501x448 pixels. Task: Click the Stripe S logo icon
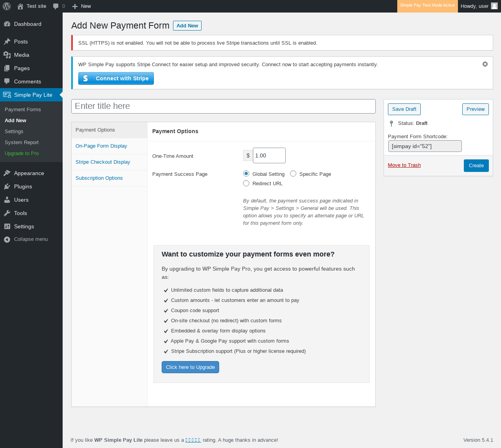tap(85, 78)
